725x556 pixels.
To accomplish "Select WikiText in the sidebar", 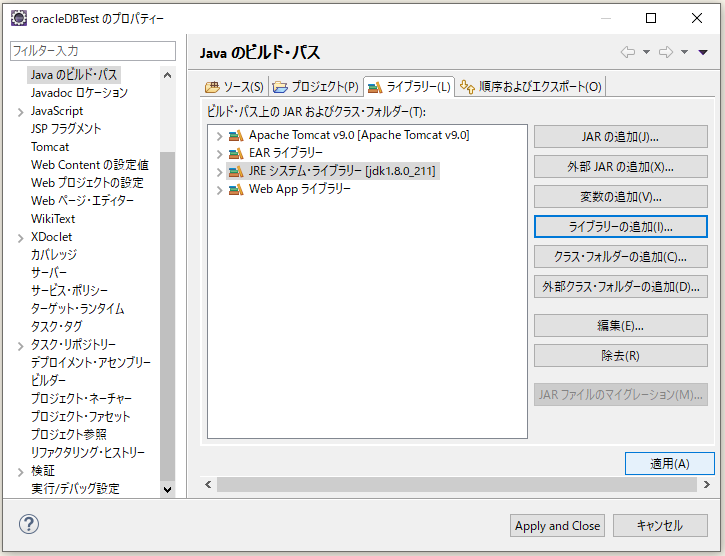I will pos(53,219).
